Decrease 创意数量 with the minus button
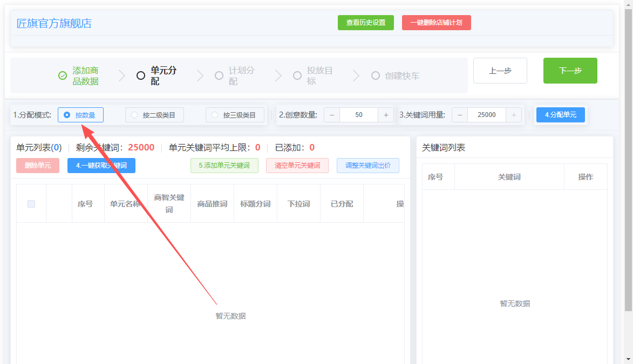This screenshot has width=633, height=364. point(332,115)
